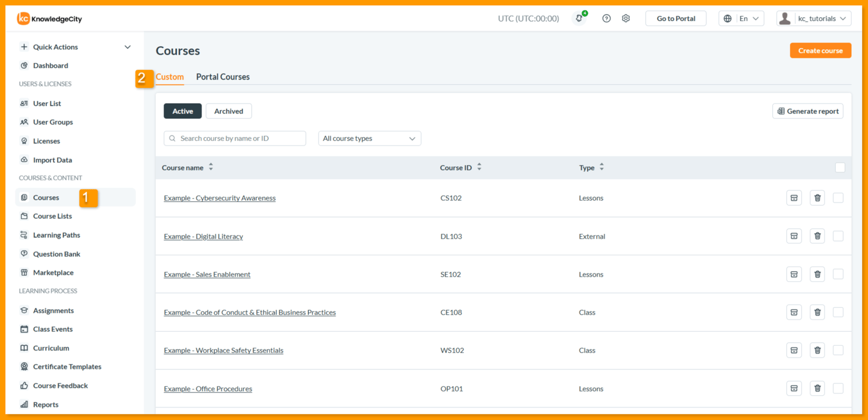Archive the Cybersecurity Awareness course
The image size is (868, 420).
(794, 198)
